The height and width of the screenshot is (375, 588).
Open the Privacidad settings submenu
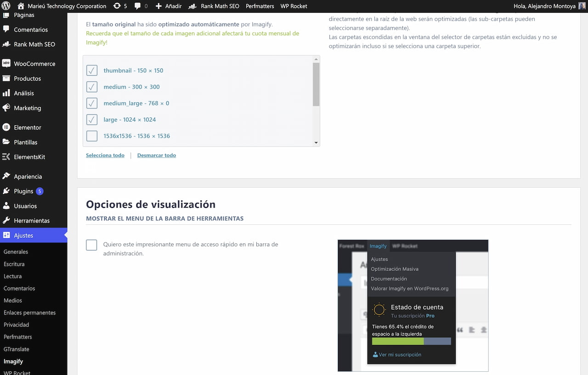pyautogui.click(x=16, y=325)
